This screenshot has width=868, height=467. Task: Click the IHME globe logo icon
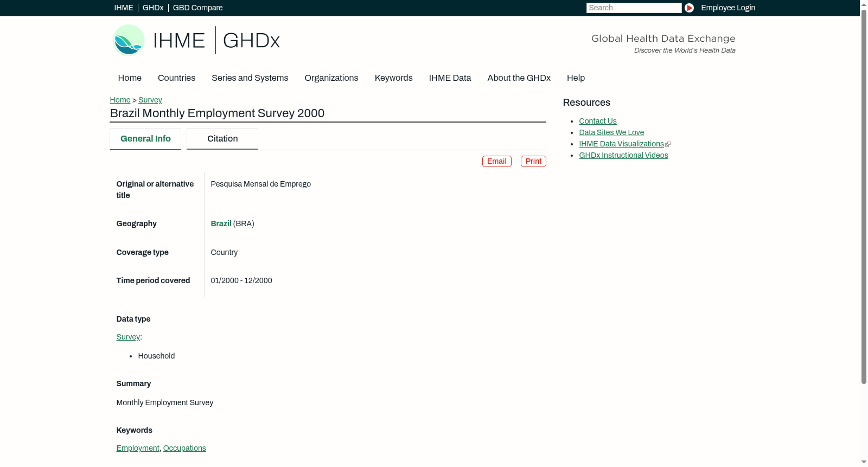[129, 40]
